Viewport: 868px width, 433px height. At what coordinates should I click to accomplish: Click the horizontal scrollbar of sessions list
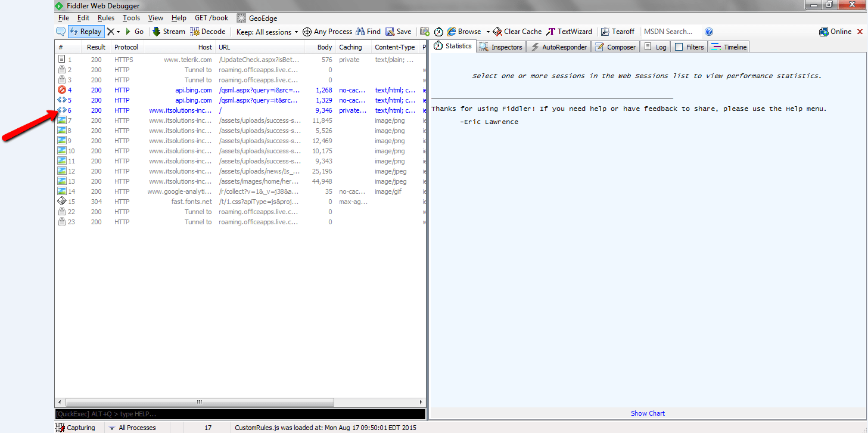pos(200,402)
